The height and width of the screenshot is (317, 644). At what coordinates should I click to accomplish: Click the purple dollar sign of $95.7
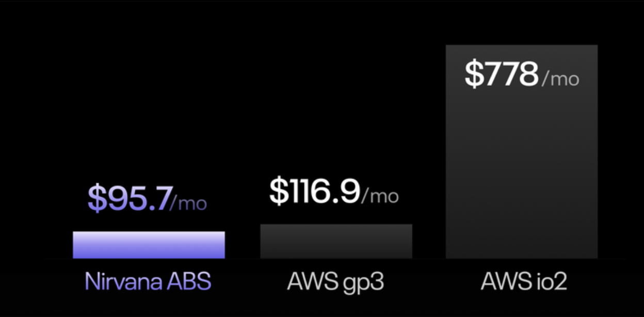96,199
